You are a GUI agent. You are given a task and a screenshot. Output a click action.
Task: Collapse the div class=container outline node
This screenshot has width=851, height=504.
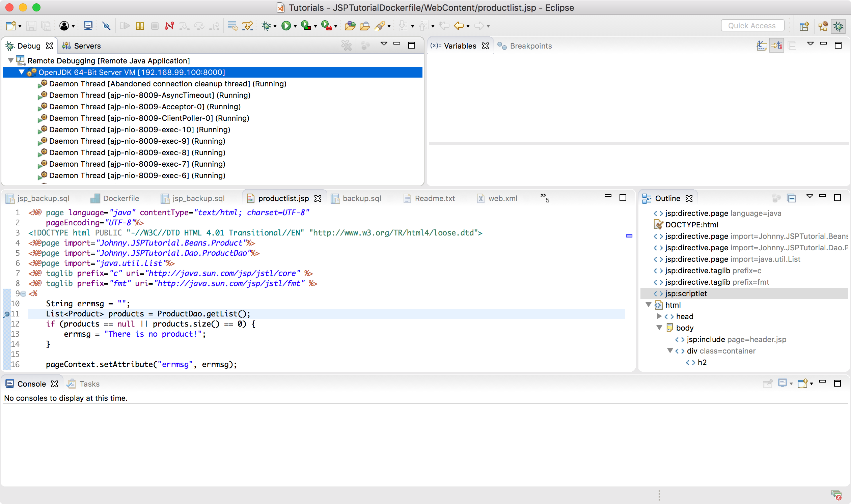tap(670, 351)
